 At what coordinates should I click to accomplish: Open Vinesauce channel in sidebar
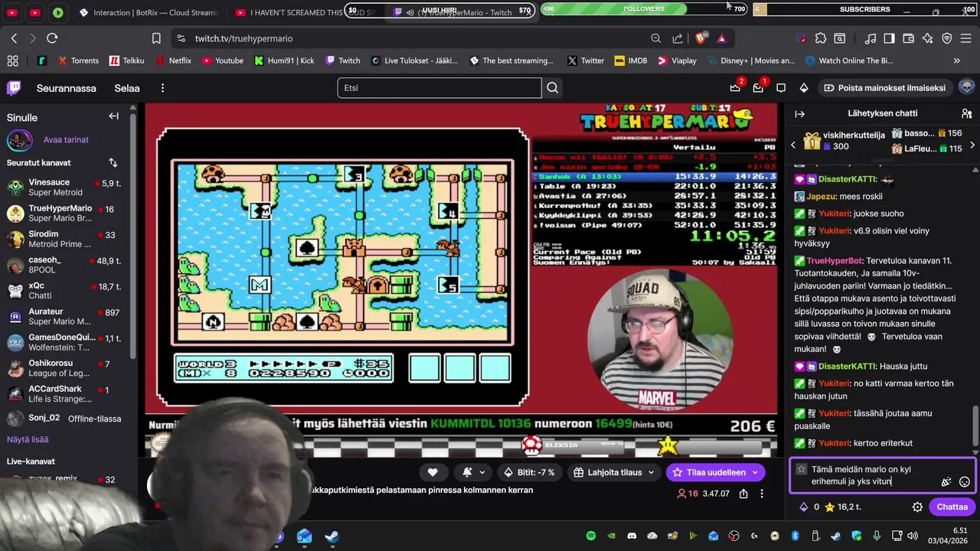[65, 187]
